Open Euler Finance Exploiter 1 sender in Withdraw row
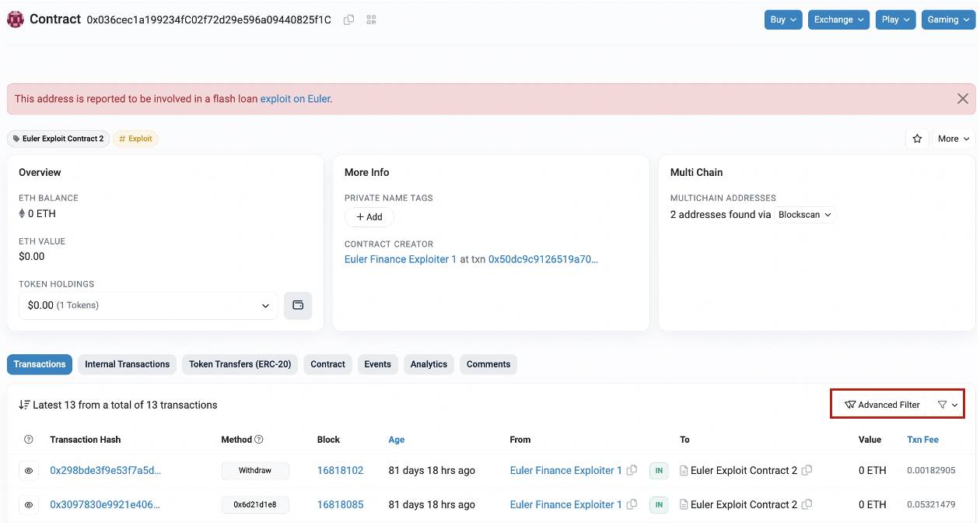 pyautogui.click(x=566, y=470)
